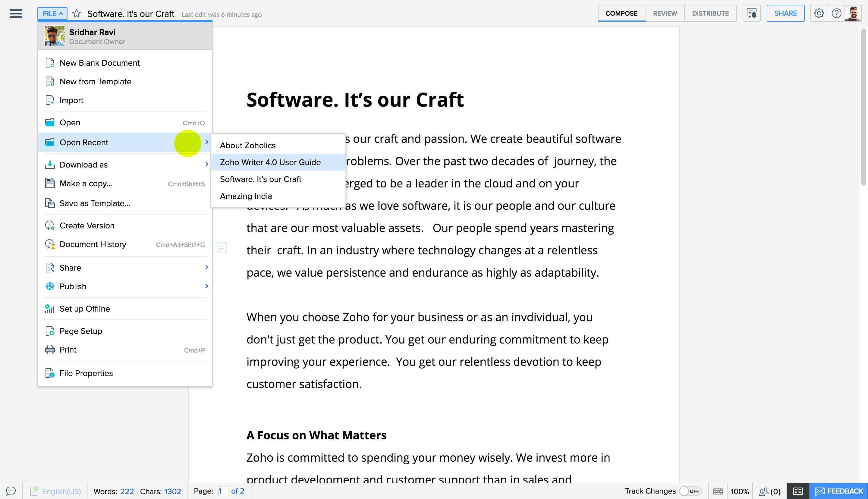Switch to the REVIEW tab
This screenshot has width=868, height=499.
(665, 13)
